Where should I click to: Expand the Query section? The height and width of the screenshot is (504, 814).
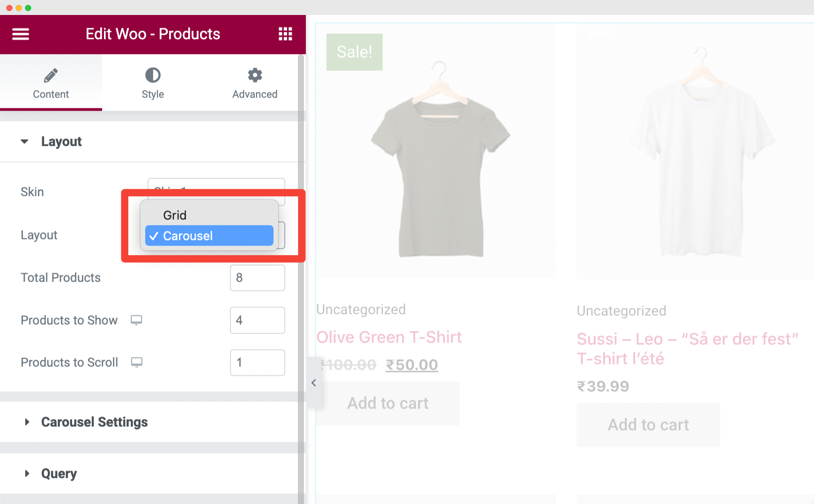(59, 473)
